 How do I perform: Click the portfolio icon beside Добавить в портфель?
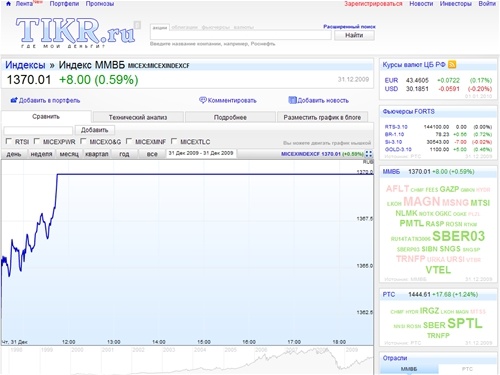[x=14, y=100]
